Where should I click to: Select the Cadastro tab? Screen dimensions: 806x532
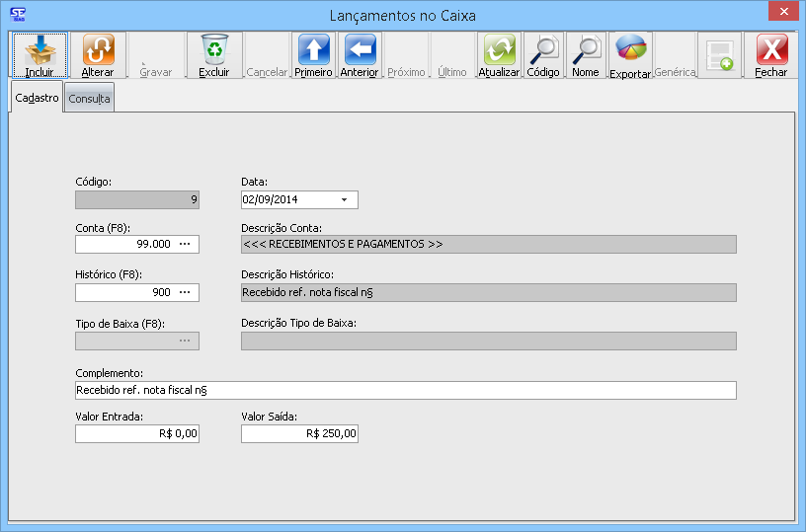click(38, 98)
